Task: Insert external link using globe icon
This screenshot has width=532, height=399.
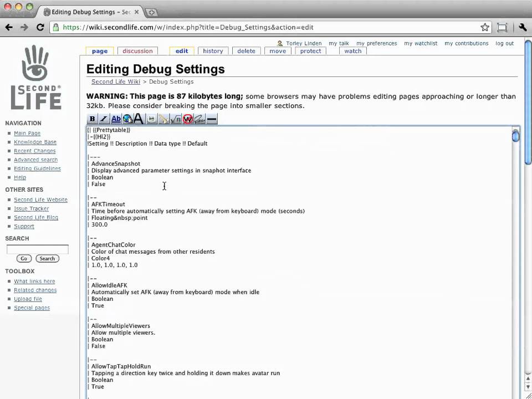Action: click(x=127, y=119)
